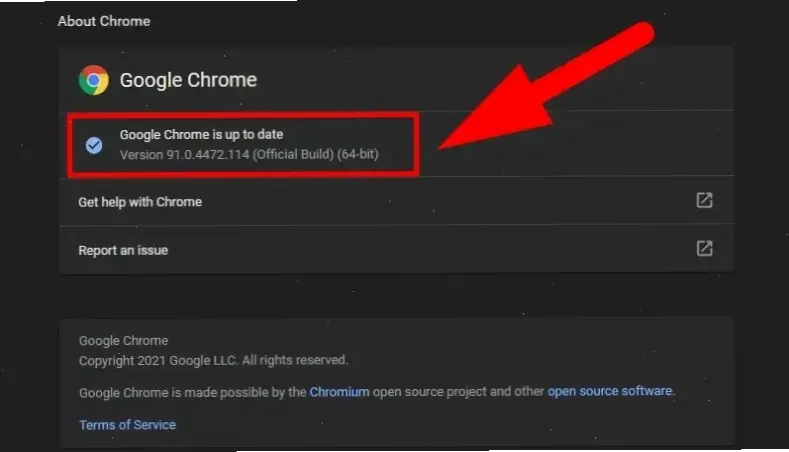
Task: Click the 'is made possible by the' sentence text
Action: click(x=238, y=391)
